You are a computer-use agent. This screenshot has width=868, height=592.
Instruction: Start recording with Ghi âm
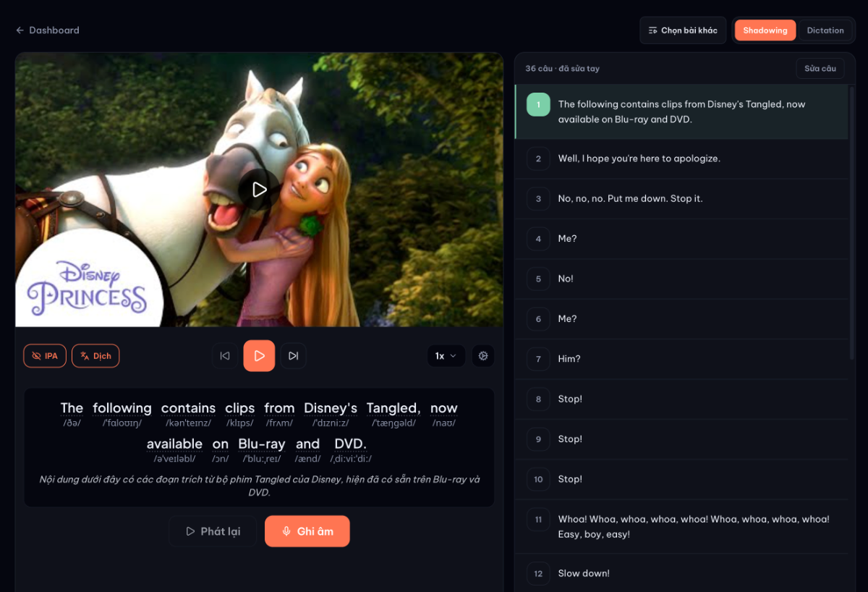[x=307, y=531]
